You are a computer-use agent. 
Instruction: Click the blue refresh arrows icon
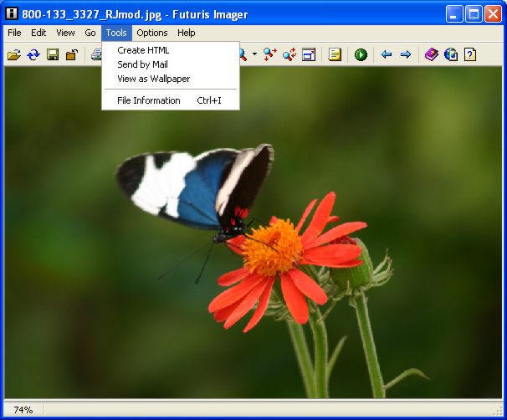33,54
